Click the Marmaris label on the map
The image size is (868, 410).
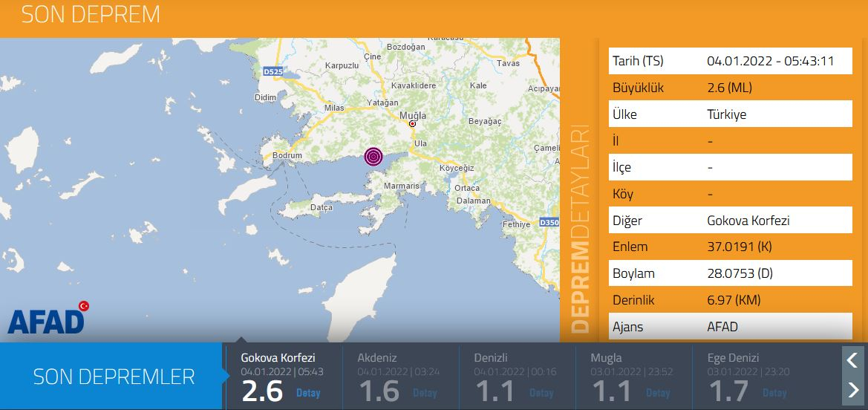click(405, 186)
